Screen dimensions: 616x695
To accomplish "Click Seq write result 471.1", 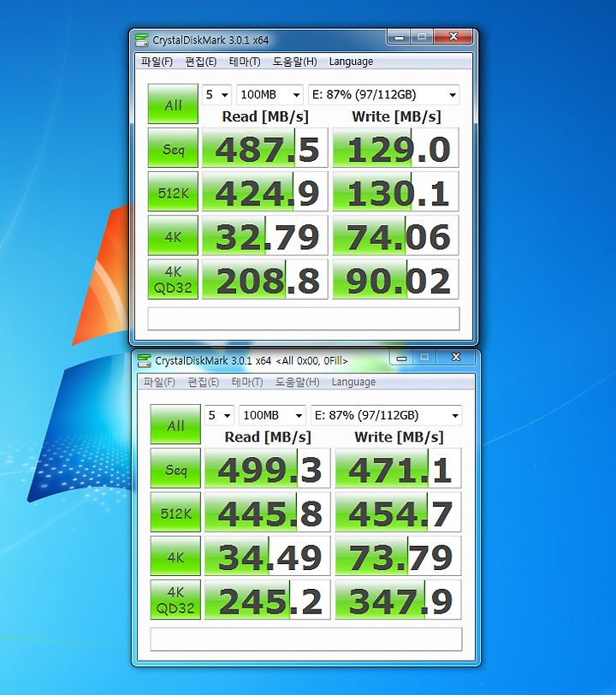I will coord(399,468).
